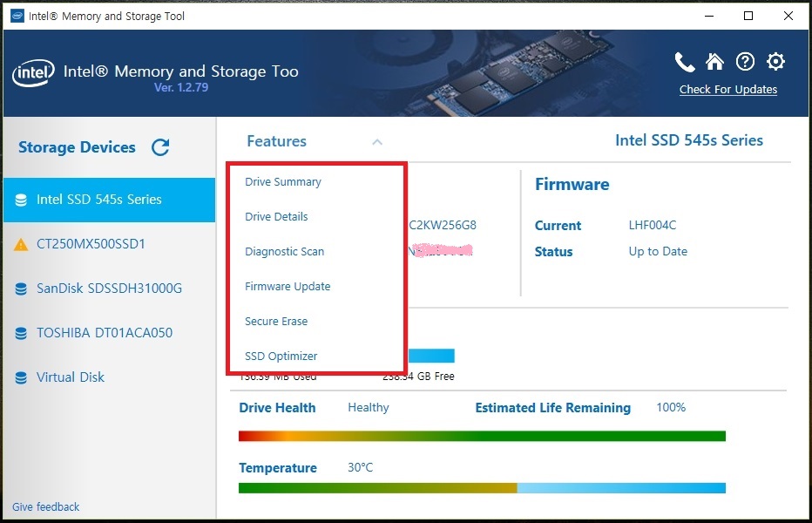Viewport: 812px width, 523px height.
Task: Click the Intel SSD 545s drive icon
Action: tap(21, 200)
